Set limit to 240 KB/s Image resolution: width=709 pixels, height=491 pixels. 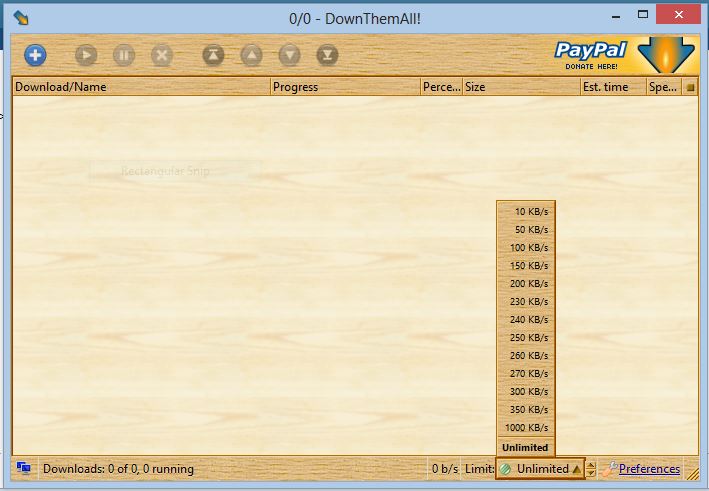(526, 320)
